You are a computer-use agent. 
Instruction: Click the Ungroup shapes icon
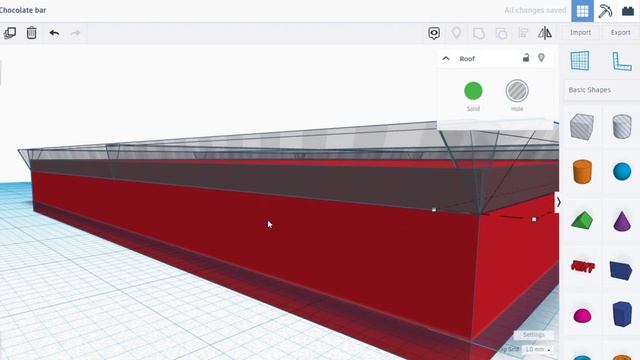coord(501,33)
